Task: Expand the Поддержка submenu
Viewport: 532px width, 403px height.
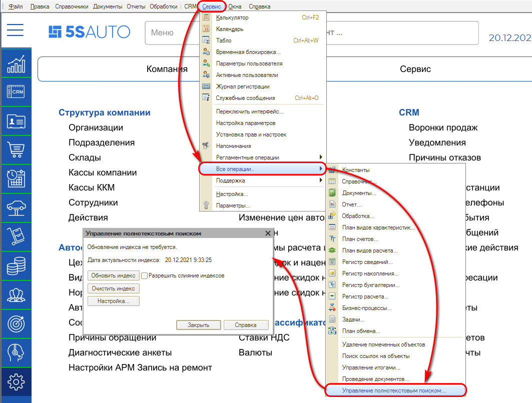Action: click(230, 180)
